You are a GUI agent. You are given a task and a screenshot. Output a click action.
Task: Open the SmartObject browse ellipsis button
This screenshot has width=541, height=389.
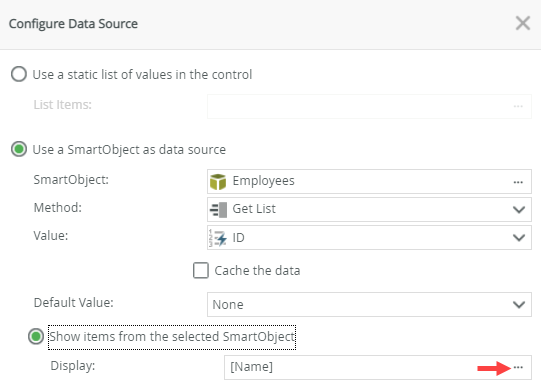[518, 182]
